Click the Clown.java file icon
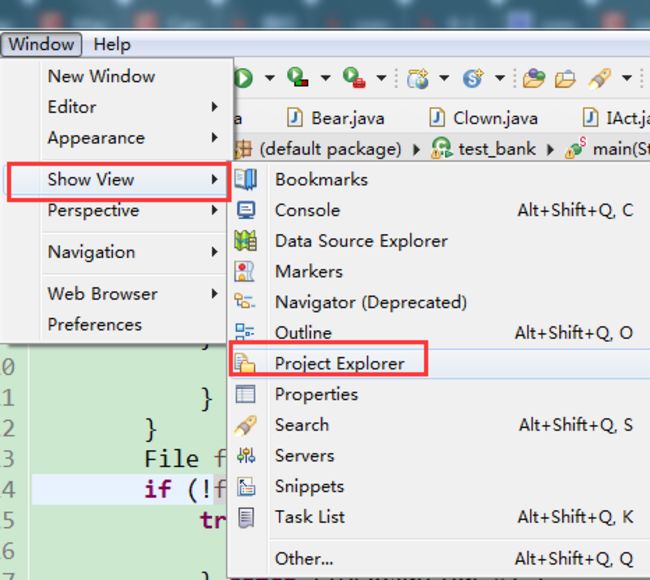650x580 pixels. pyautogui.click(x=437, y=117)
